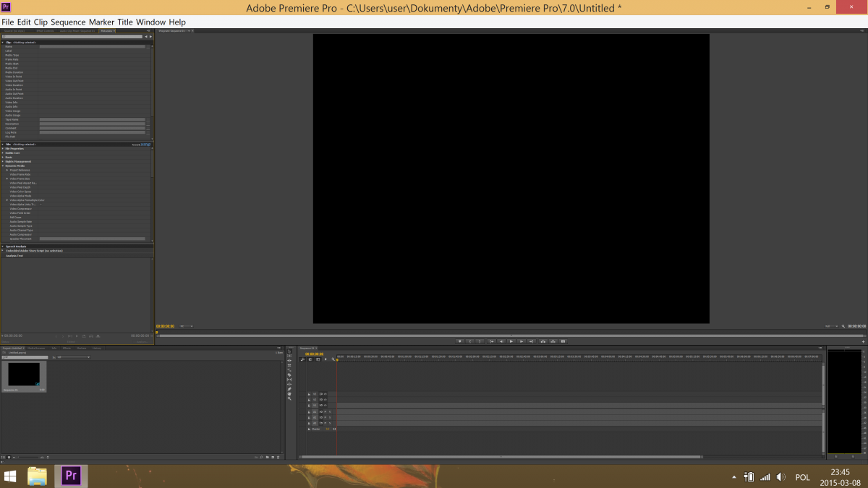Click the timeline horizontal zoom scrollbar

[x=501, y=457]
